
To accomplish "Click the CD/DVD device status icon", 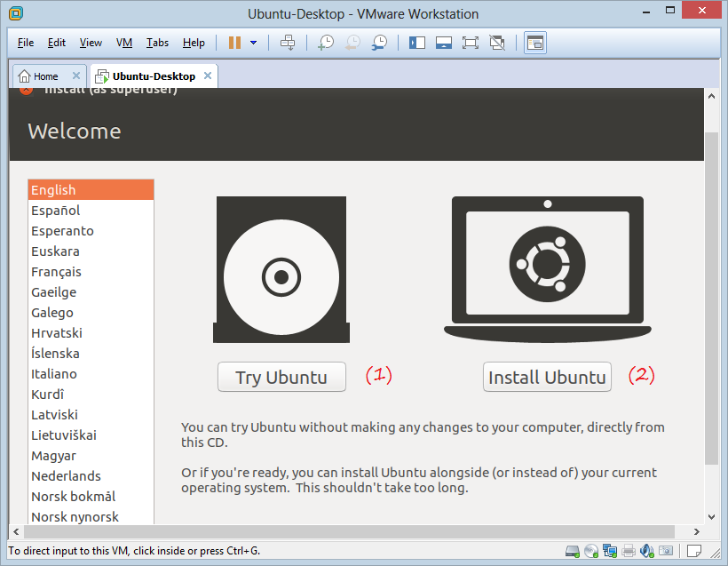I will [591, 551].
